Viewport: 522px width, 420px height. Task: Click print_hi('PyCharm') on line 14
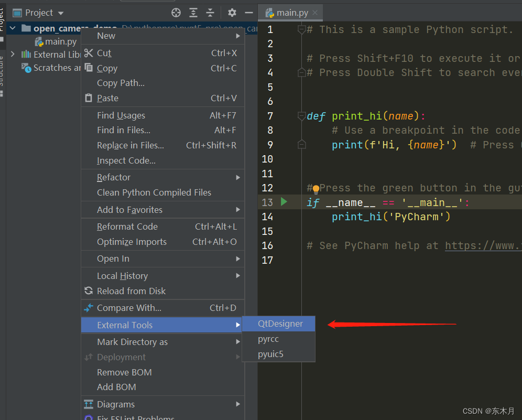(x=391, y=217)
